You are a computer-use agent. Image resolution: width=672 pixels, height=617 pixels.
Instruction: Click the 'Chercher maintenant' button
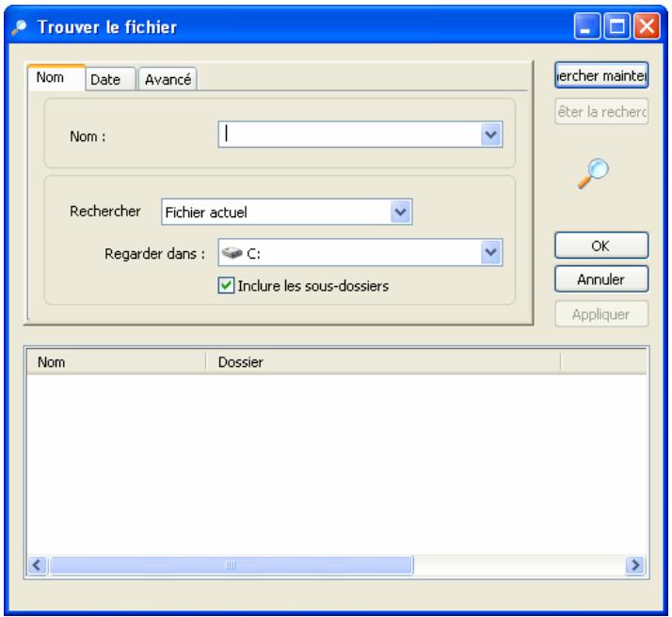(x=601, y=76)
